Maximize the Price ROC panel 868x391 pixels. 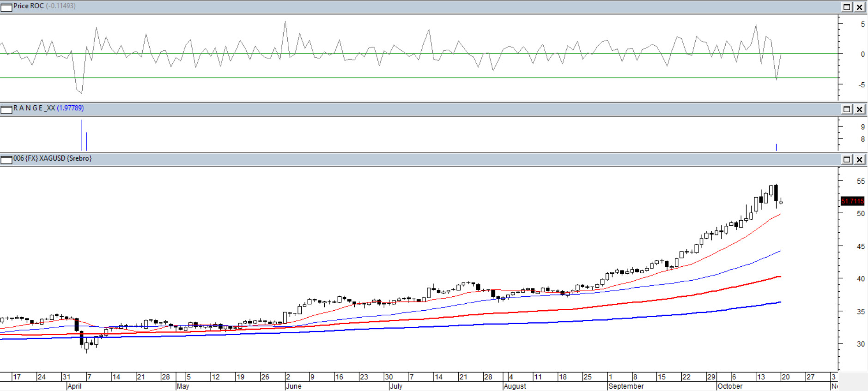pyautogui.click(x=847, y=7)
